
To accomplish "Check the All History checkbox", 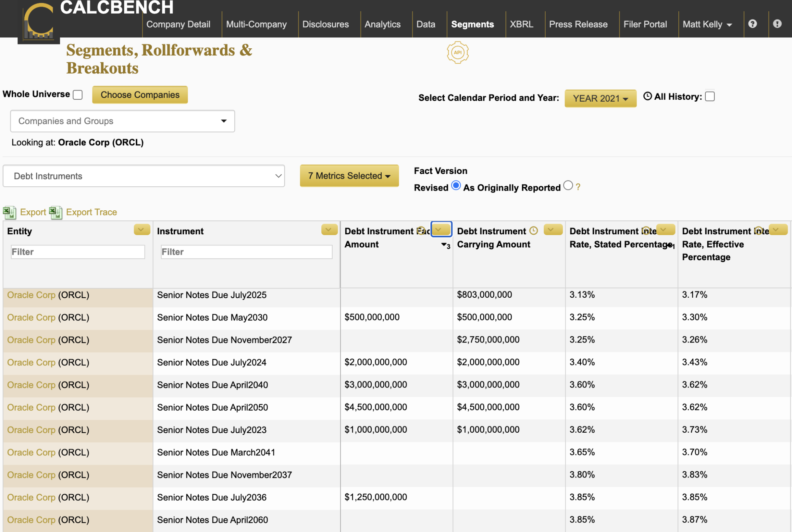I will click(x=710, y=96).
